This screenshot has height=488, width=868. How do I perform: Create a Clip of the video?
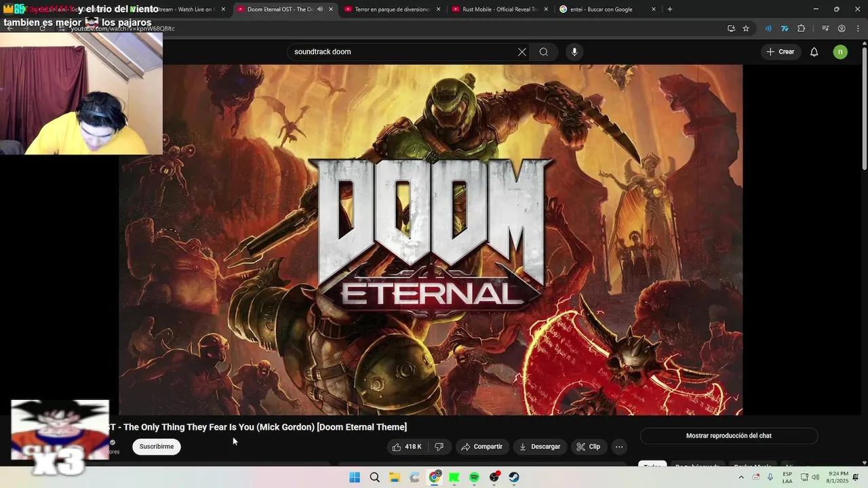tap(588, 447)
